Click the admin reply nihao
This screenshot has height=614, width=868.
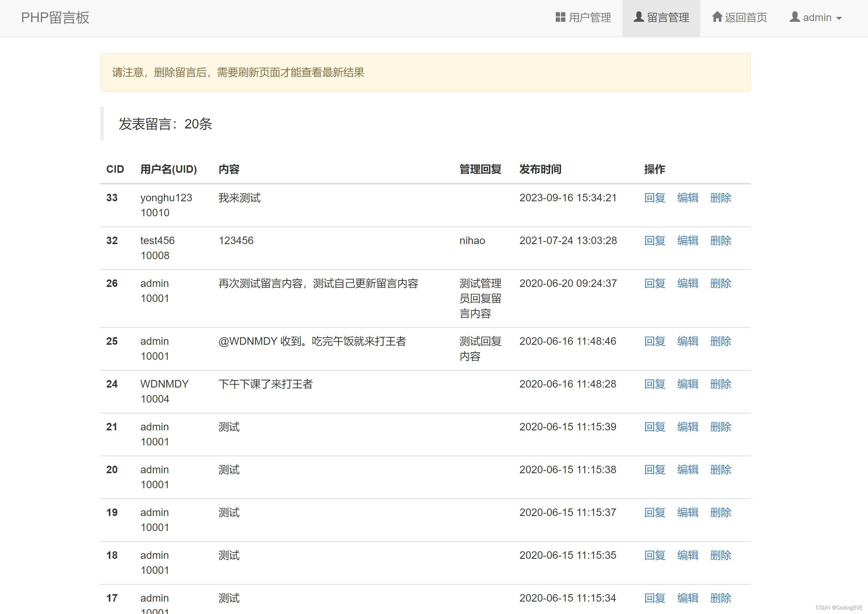(x=472, y=240)
